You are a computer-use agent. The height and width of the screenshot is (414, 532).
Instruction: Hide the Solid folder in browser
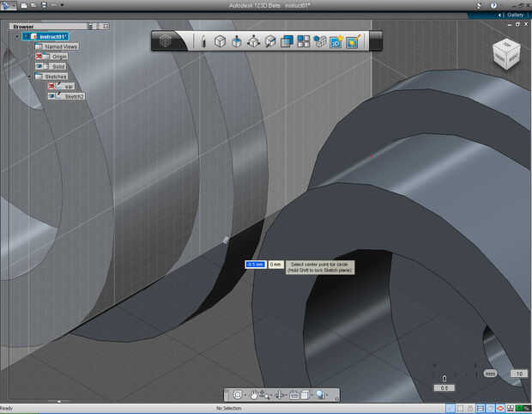39,66
